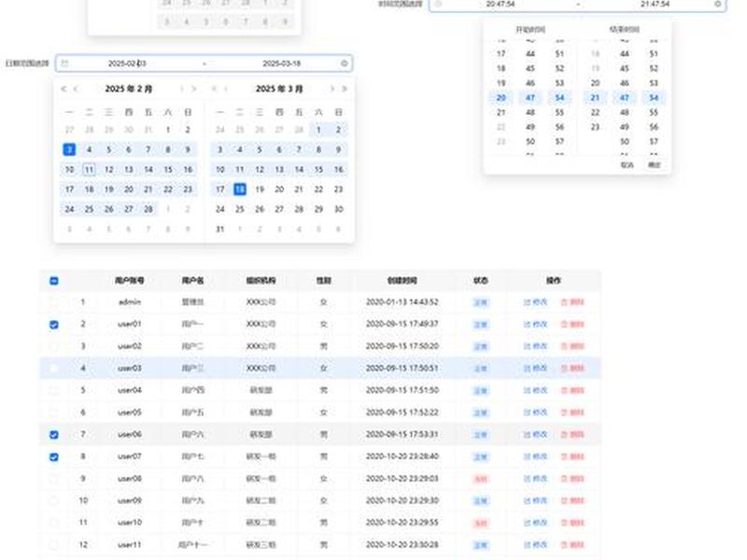
Task: Click the delete icon in the admin row
Action: [x=564, y=301]
